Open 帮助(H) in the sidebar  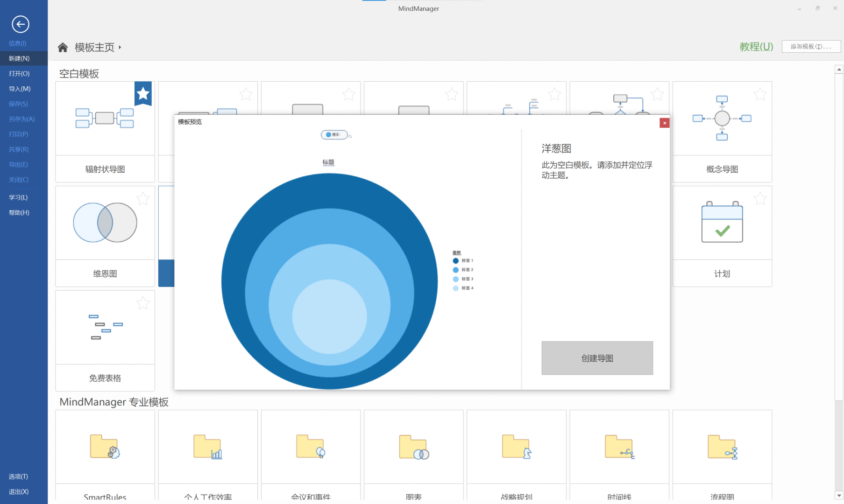click(19, 213)
